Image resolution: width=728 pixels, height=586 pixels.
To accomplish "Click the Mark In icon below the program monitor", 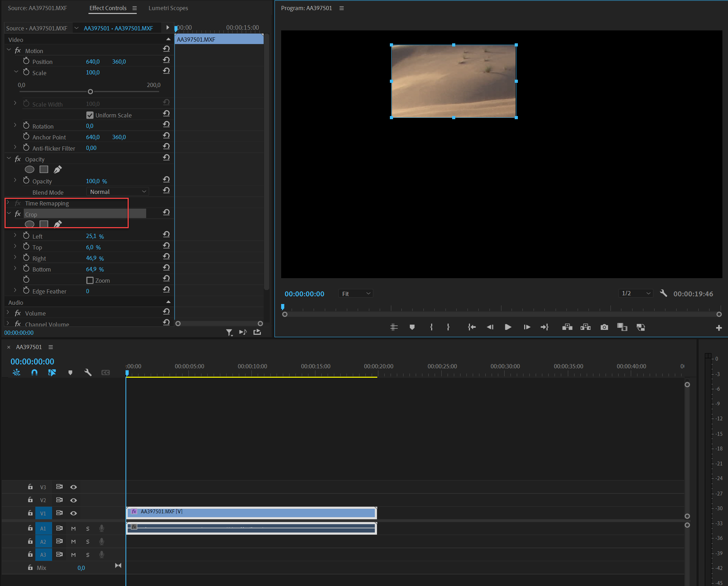I will 431,327.
